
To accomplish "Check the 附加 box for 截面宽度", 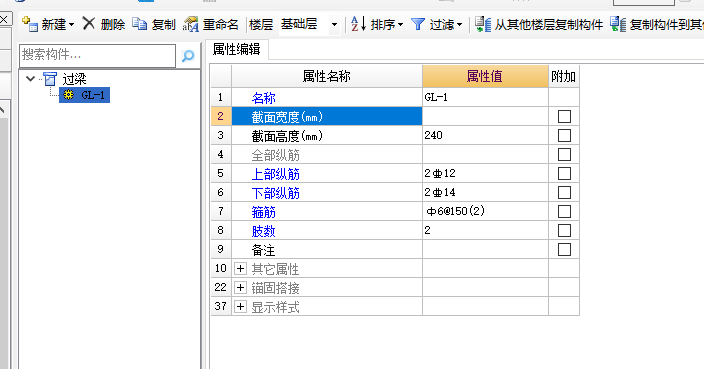I will point(564,117).
